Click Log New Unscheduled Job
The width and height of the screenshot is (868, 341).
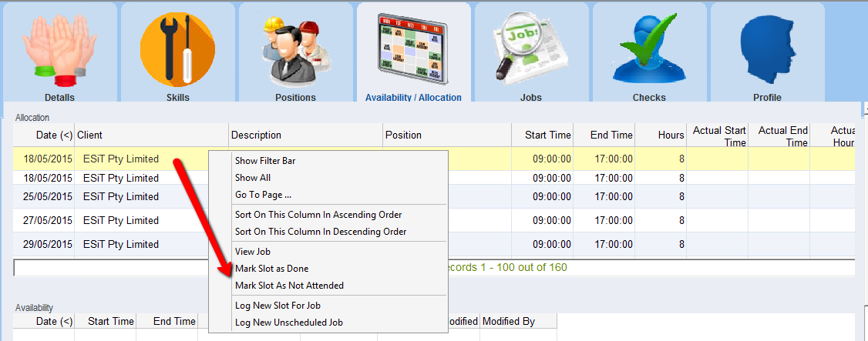[288, 323]
